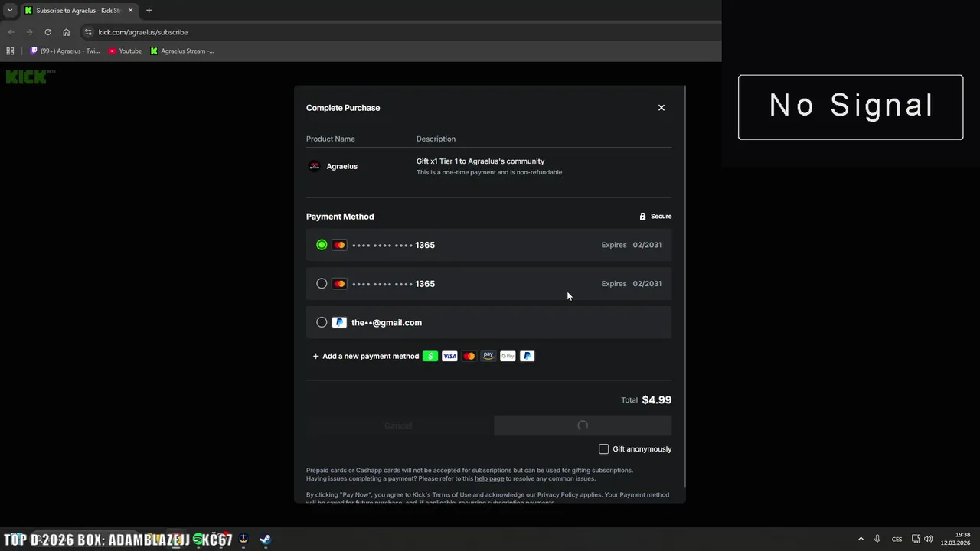This screenshot has width=980, height=551.
Task: Show hidden system tray icons
Action: pyautogui.click(x=861, y=540)
